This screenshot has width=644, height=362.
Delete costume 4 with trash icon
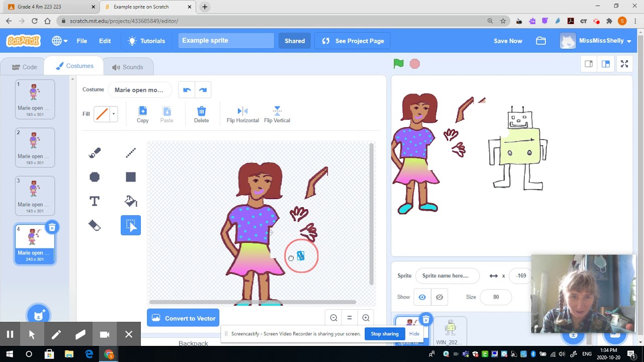pos(52,228)
